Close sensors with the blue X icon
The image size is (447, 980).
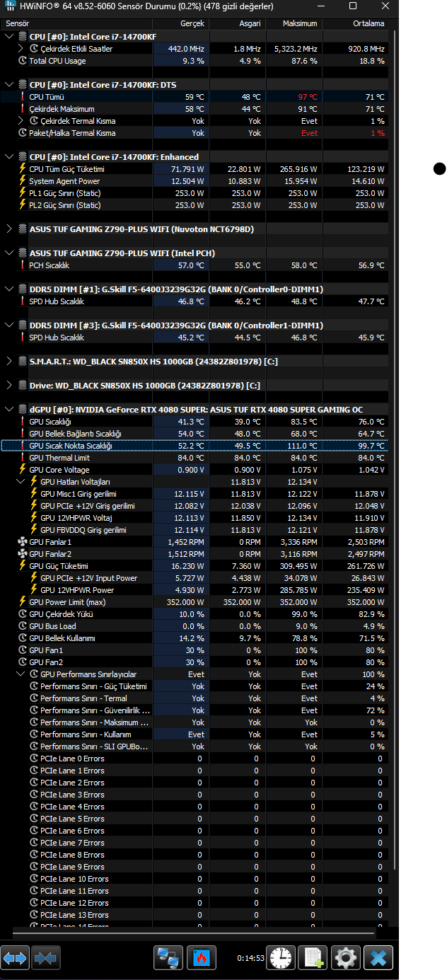click(x=378, y=959)
